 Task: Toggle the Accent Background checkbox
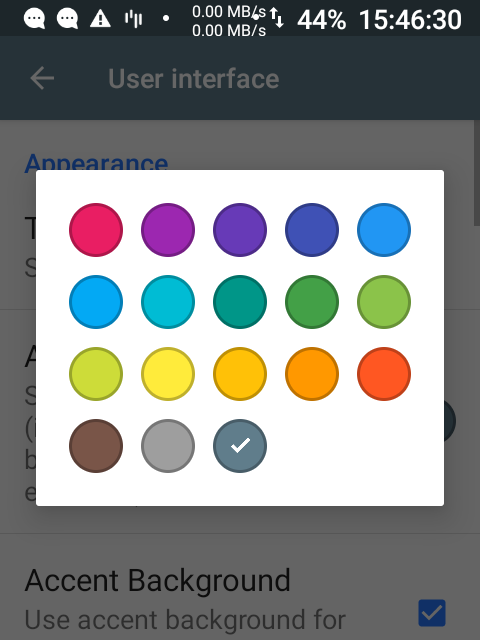tap(432, 613)
